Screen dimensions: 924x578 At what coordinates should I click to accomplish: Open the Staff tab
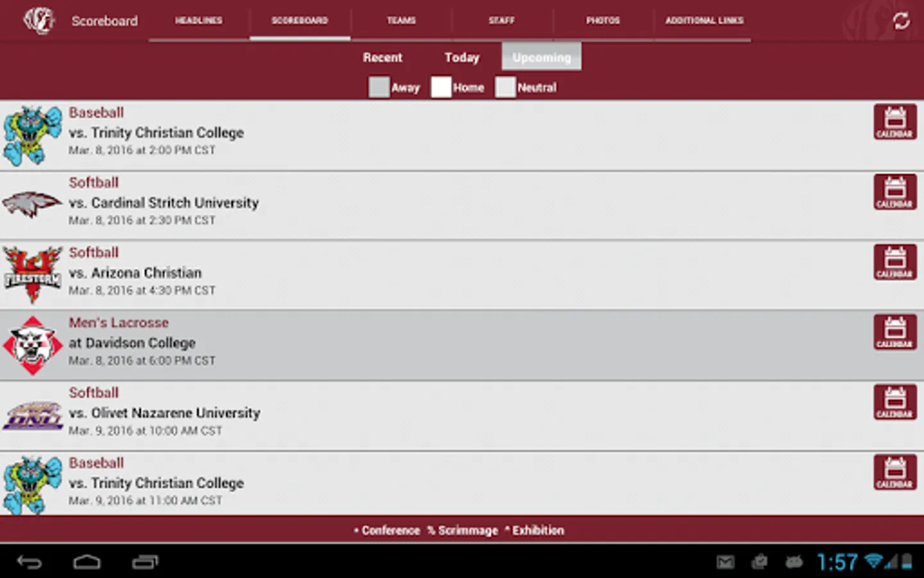click(502, 21)
